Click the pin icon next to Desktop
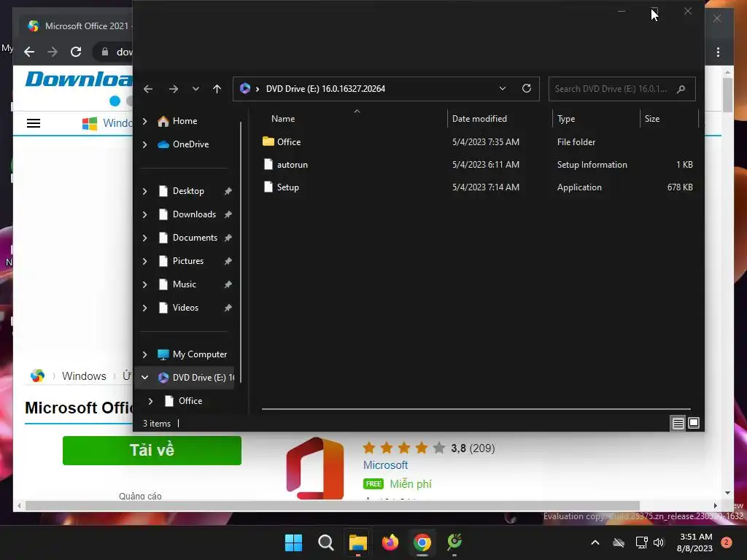Image resolution: width=747 pixels, height=560 pixels. click(x=228, y=192)
